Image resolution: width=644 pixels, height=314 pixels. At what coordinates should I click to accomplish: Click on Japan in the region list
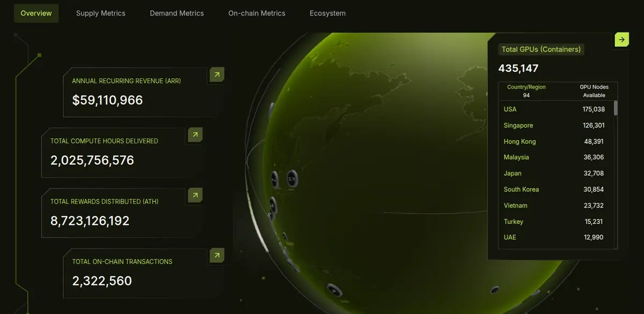coord(513,173)
